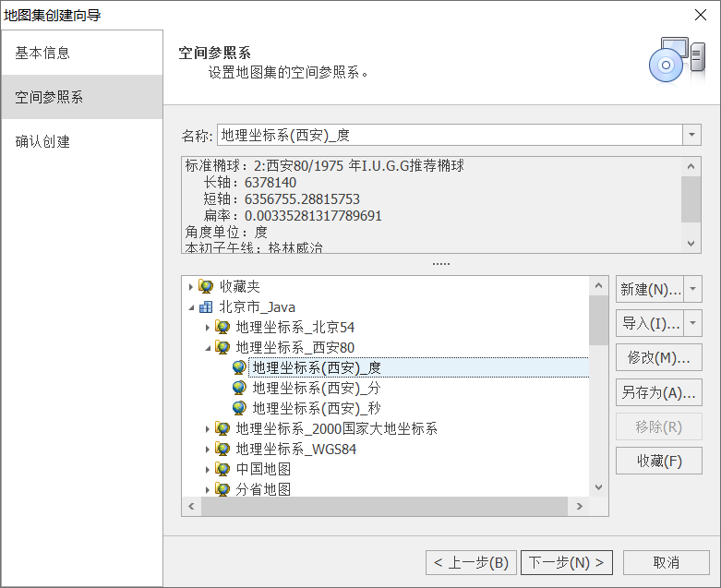Click the globe icon beside 地理坐标系_2000国家大地坐标系

(x=222, y=429)
